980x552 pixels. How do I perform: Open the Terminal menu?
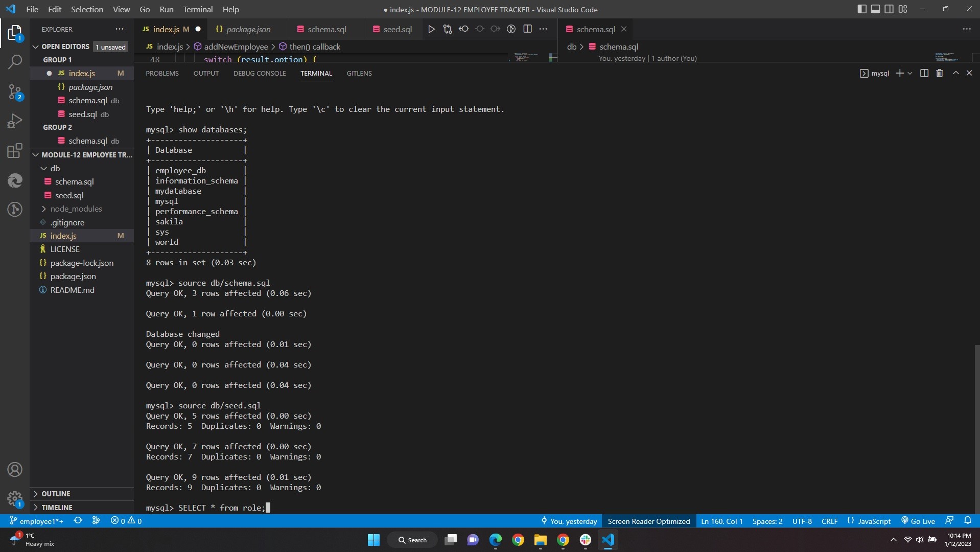coord(197,9)
